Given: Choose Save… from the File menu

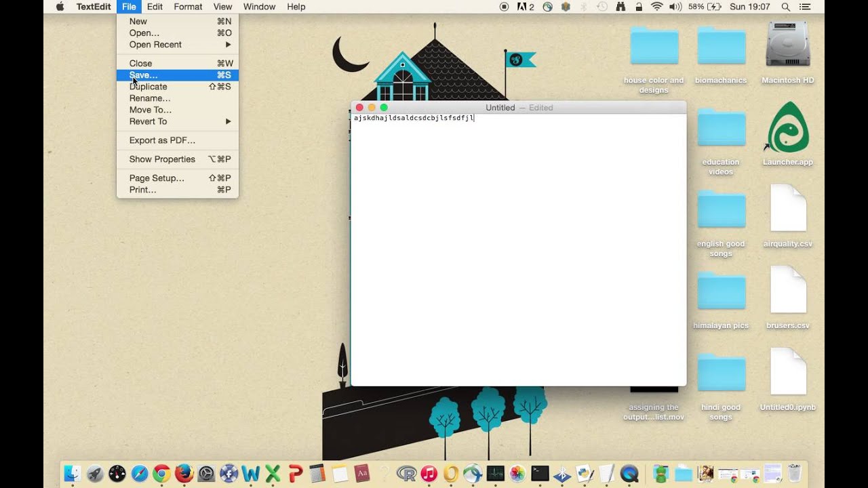Looking at the screenshot, I should click(x=178, y=75).
